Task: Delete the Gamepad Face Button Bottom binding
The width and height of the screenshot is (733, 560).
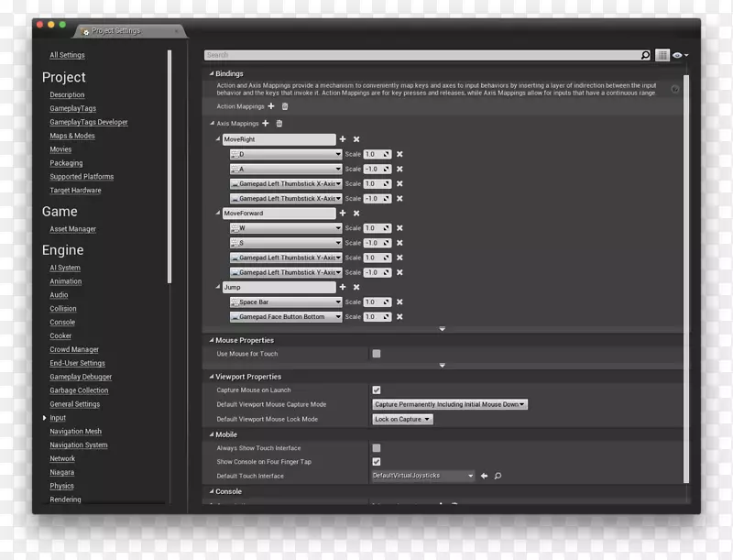Action: coord(399,316)
